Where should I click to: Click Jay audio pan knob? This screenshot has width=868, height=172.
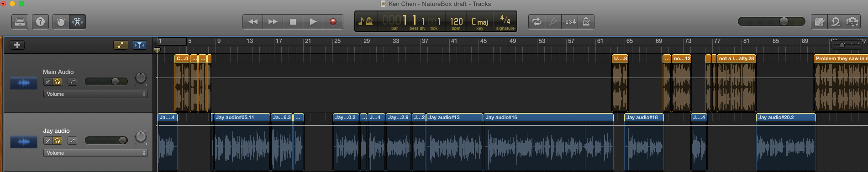[x=141, y=137]
